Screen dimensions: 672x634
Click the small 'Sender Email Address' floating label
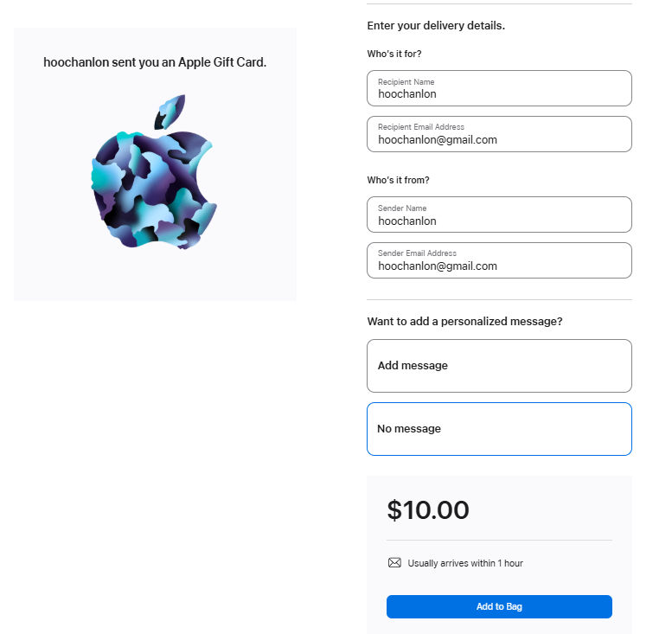pos(417,253)
